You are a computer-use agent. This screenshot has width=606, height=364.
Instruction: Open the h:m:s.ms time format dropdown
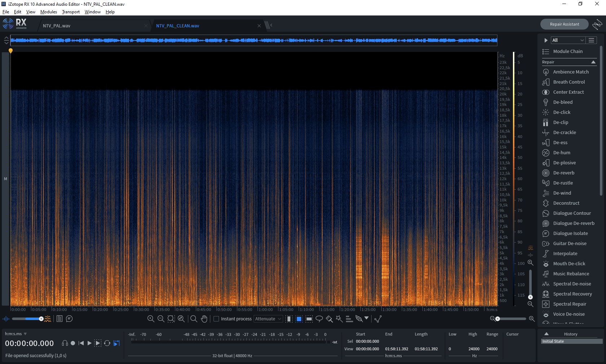point(16,334)
